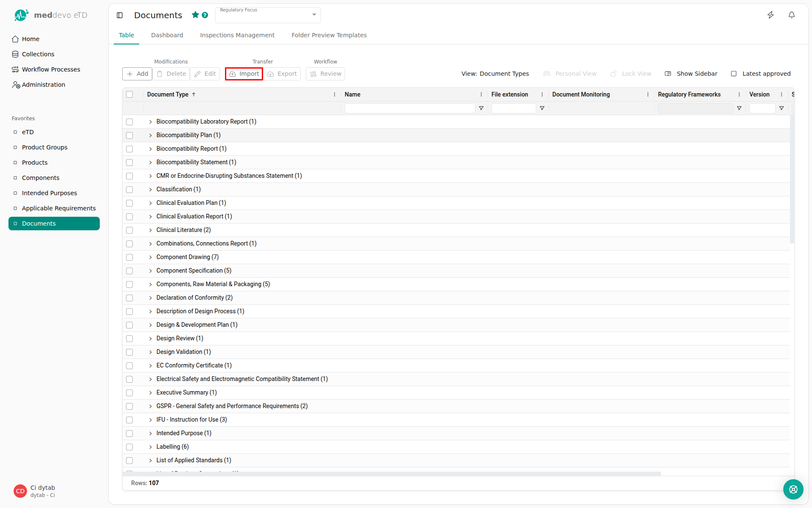Viewport: 812px width, 508px height.
Task: Expand the Clinical Literature (2) group
Action: (151, 230)
